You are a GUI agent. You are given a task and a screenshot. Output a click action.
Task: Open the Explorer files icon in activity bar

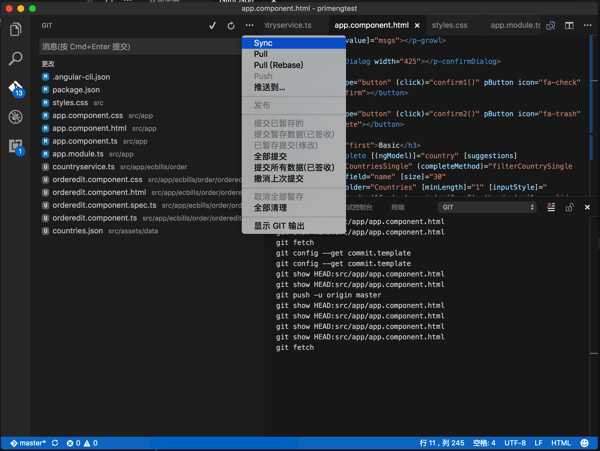[15, 29]
